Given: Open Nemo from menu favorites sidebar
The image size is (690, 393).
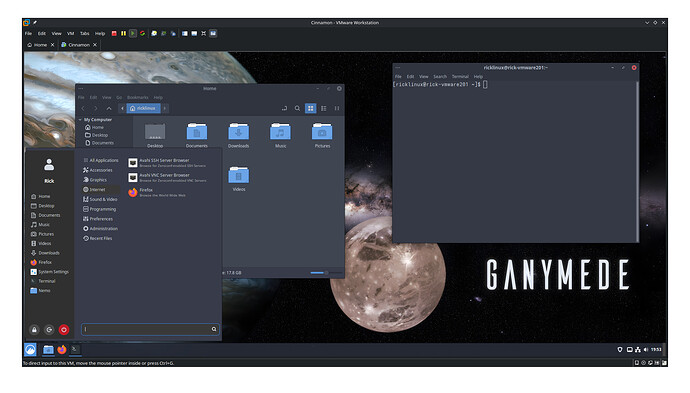Looking at the screenshot, I should pyautogui.click(x=40, y=291).
